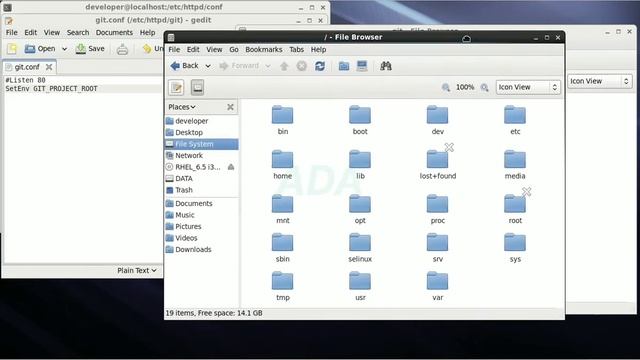Select the boot folder icon
Image resolution: width=640 pixels, height=360 pixels.
tap(360, 115)
